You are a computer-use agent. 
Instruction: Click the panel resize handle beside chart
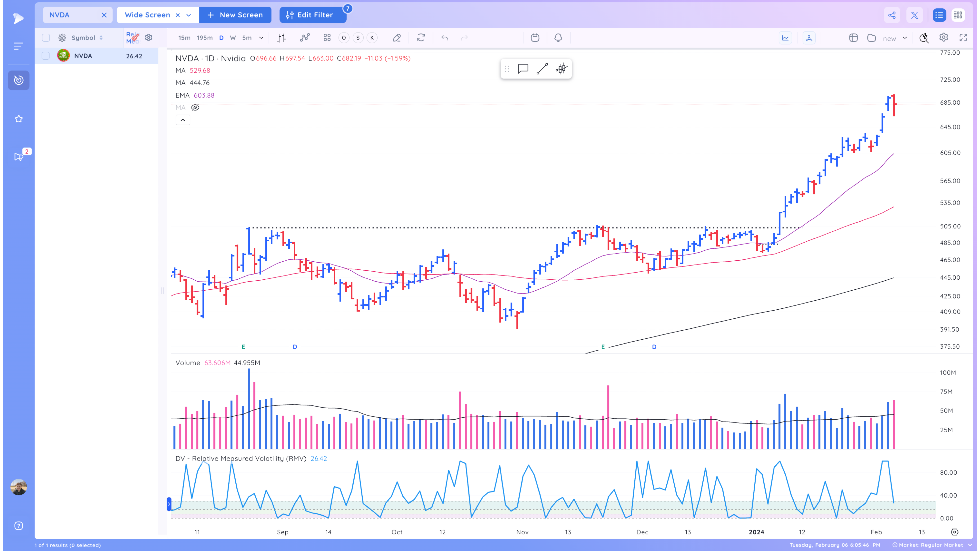point(162,291)
